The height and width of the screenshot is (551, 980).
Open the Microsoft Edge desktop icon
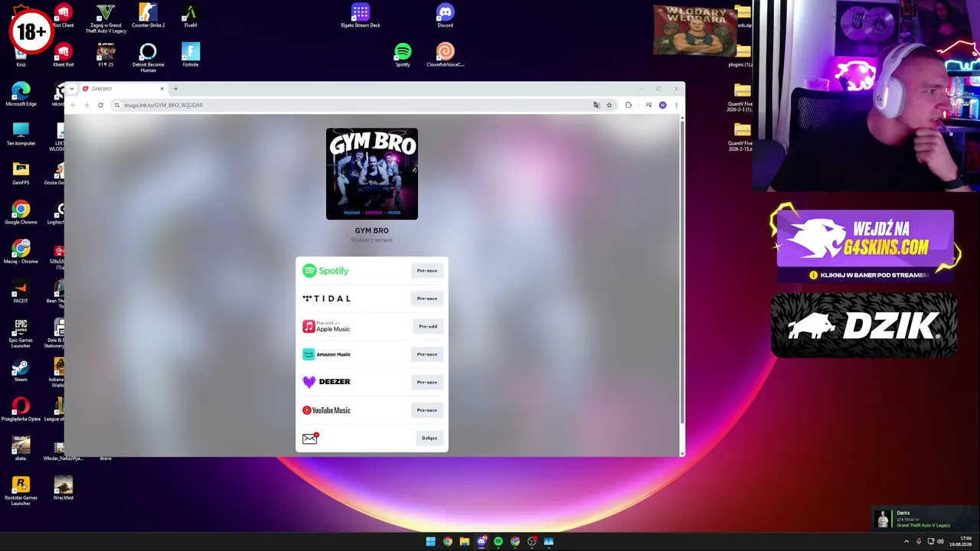point(21,94)
